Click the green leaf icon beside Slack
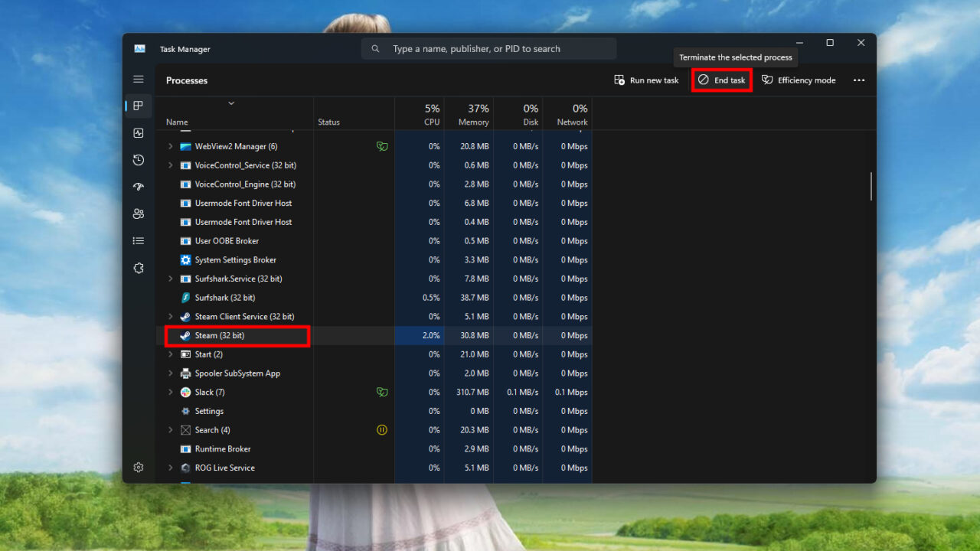 (382, 392)
